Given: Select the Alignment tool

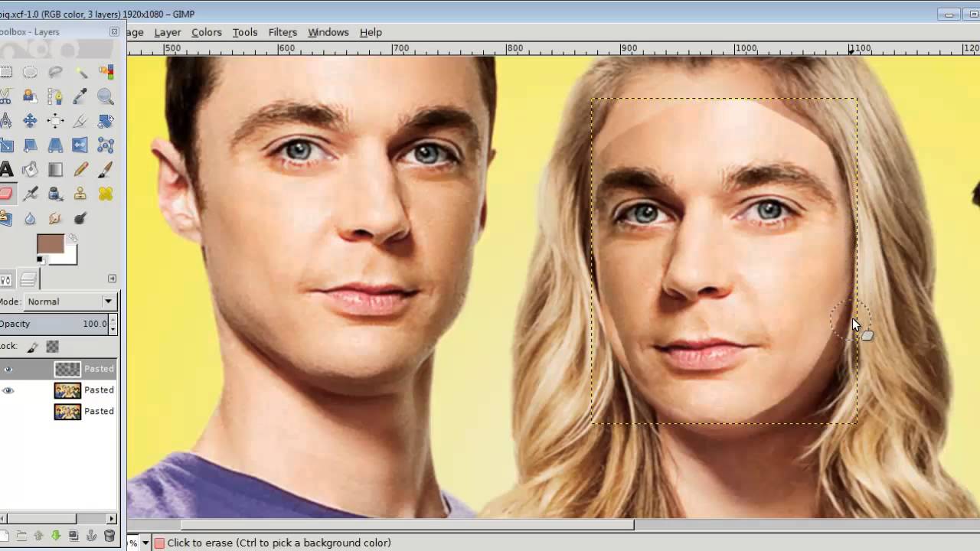Looking at the screenshot, I should [x=55, y=121].
